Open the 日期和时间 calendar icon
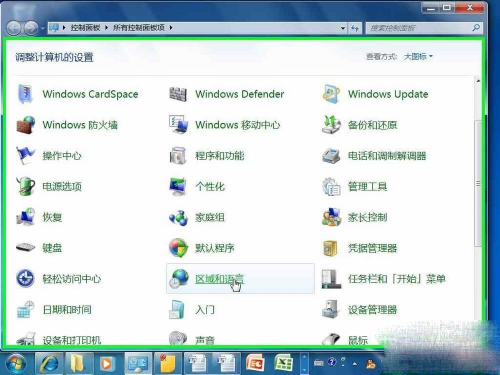This screenshot has width=500, height=375. tap(26, 309)
